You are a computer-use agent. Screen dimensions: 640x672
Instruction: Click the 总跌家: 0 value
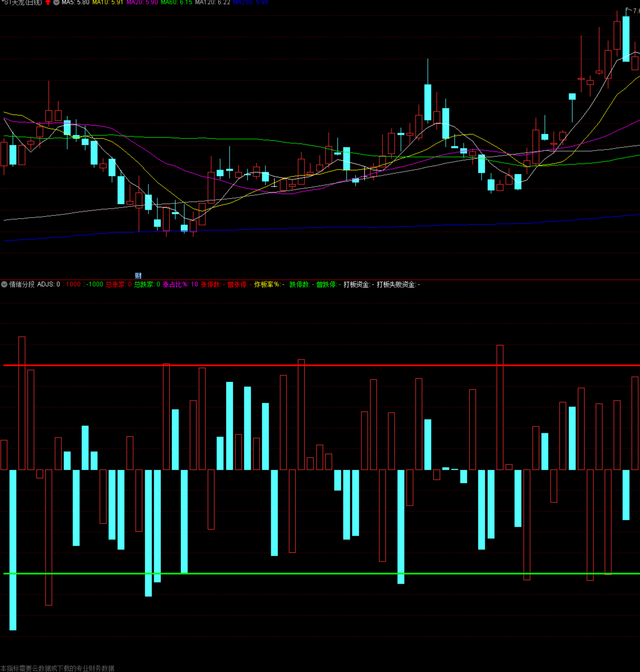click(x=147, y=284)
